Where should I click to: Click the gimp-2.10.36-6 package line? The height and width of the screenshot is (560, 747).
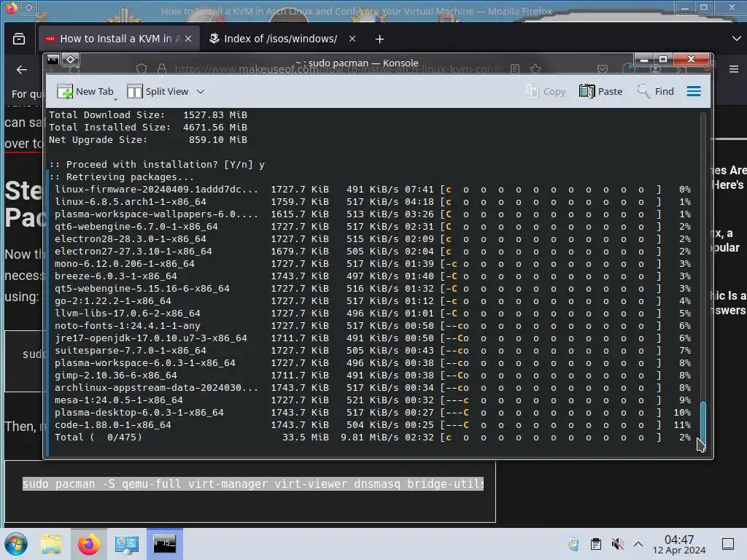point(373,376)
